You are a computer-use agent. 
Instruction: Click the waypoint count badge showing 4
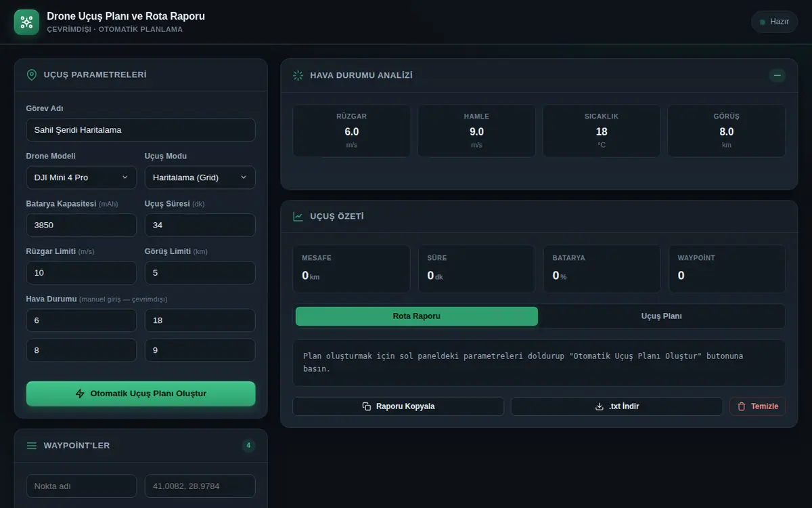[x=248, y=446]
